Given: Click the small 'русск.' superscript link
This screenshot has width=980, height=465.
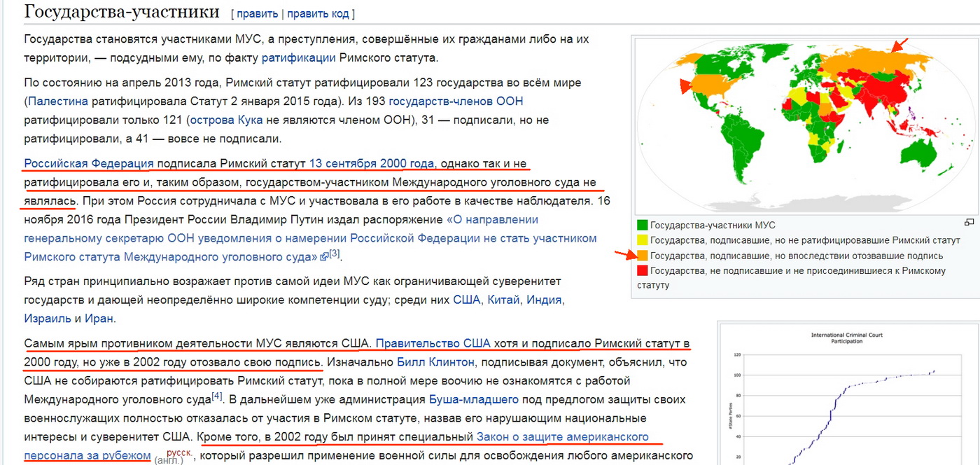Looking at the screenshot, I should tap(178, 453).
